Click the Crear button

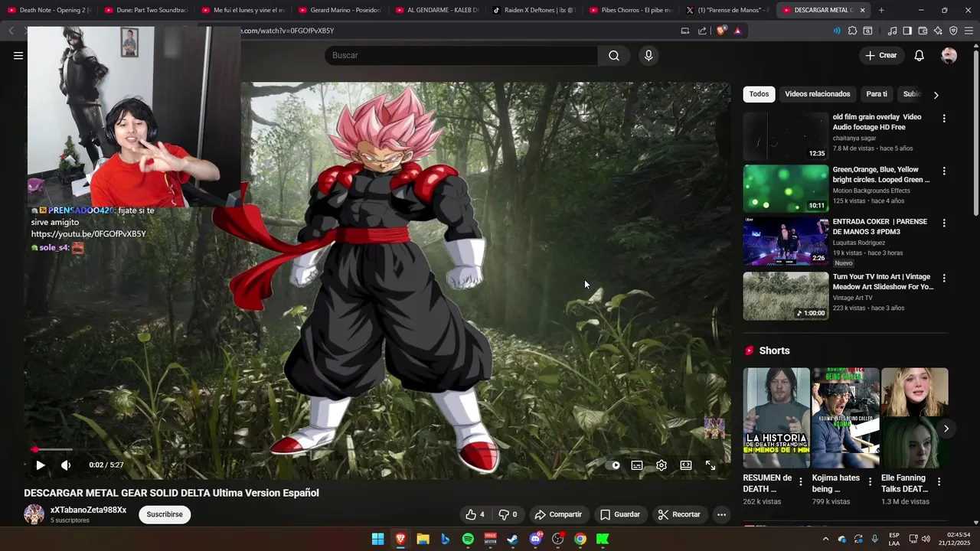pyautogui.click(x=881, y=55)
